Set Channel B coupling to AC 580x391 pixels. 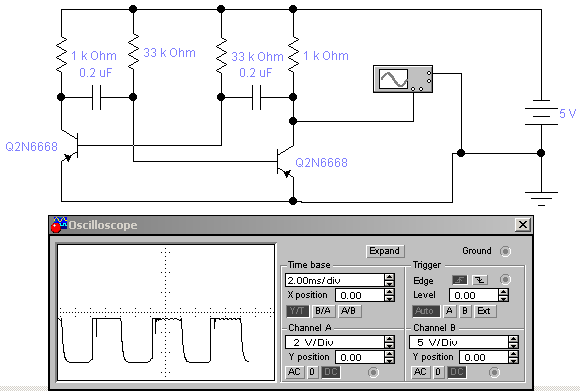(x=420, y=372)
